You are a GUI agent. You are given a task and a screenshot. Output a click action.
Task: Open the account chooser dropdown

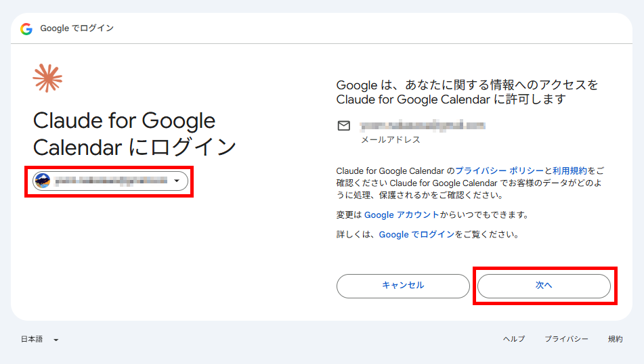(110, 181)
